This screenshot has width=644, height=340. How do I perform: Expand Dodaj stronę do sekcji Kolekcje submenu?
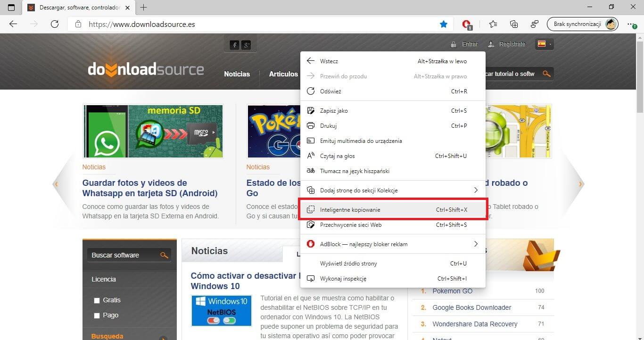(x=393, y=191)
